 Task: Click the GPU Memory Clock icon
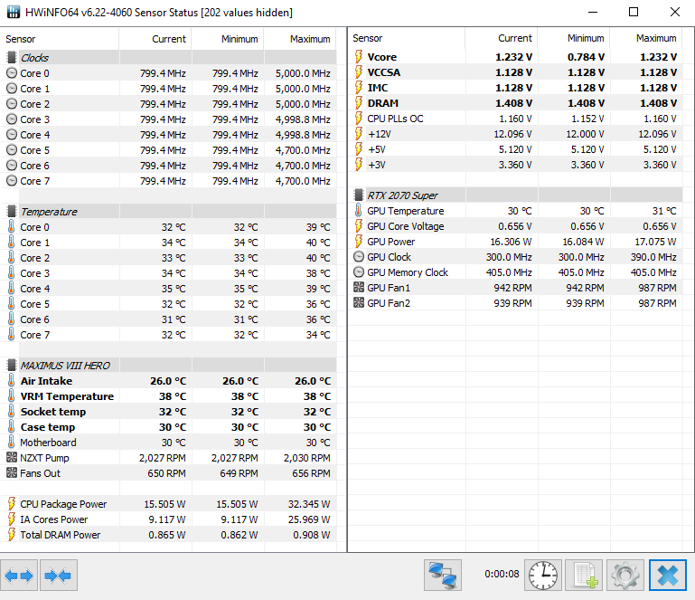pyautogui.click(x=359, y=272)
